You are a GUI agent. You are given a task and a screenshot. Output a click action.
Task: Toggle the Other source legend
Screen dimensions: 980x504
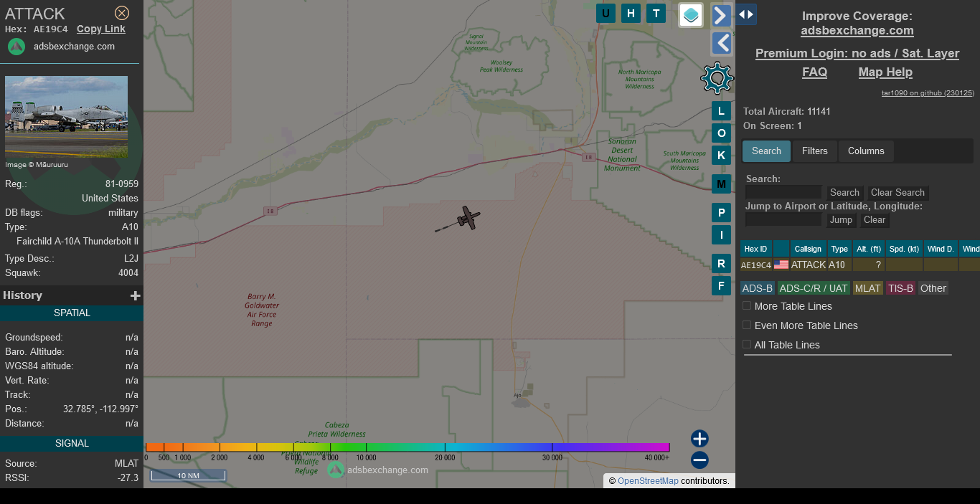pos(933,288)
